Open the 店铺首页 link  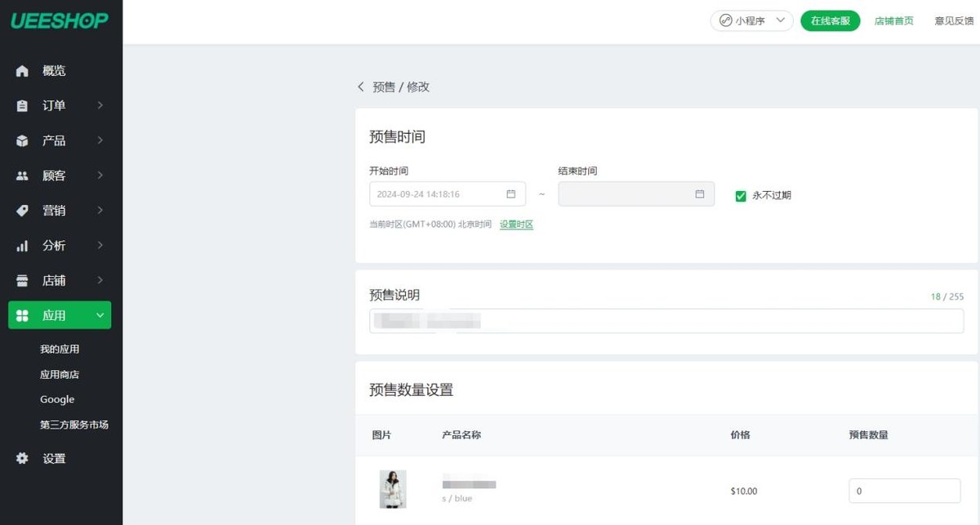pos(894,21)
